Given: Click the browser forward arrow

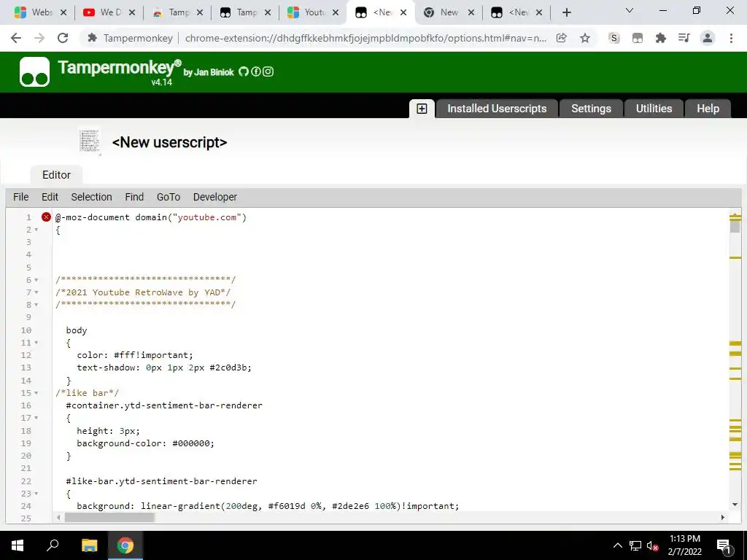Looking at the screenshot, I should (39, 38).
